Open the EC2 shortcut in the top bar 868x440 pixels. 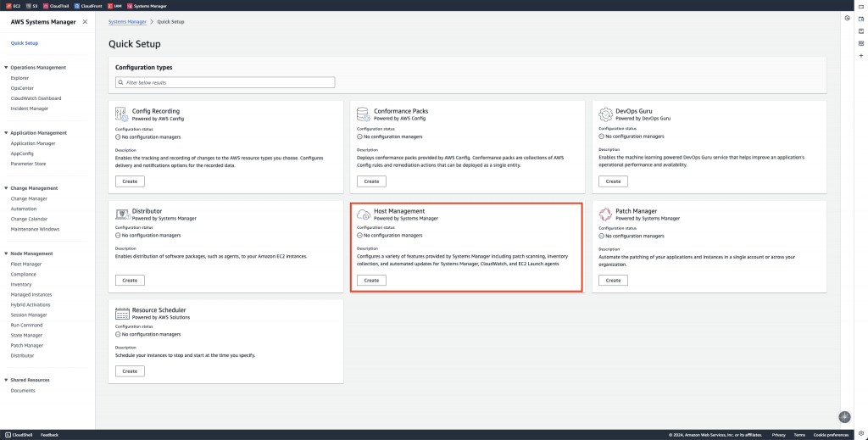pos(14,6)
